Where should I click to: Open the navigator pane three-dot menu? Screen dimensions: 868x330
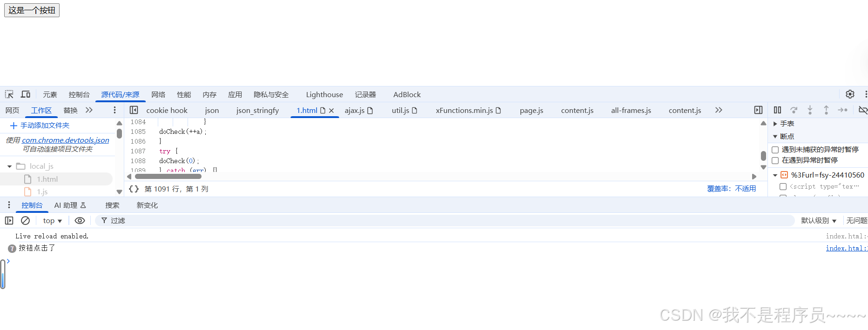(x=114, y=110)
